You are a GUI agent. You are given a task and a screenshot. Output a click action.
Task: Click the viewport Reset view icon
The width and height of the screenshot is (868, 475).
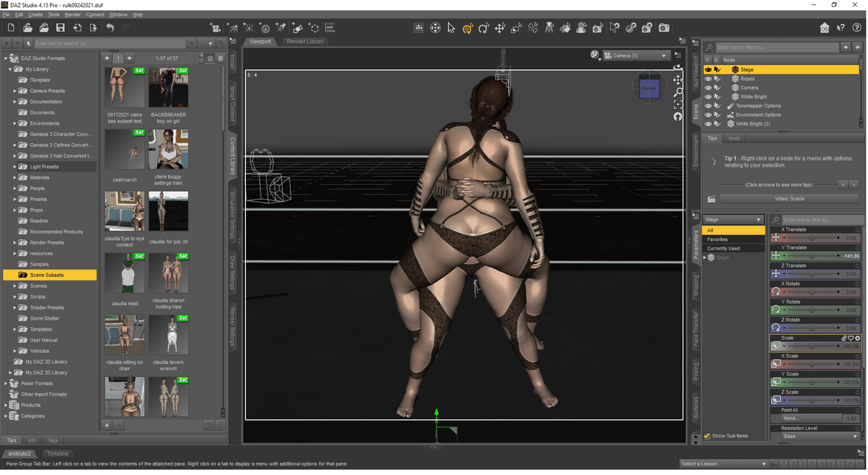coord(678,117)
